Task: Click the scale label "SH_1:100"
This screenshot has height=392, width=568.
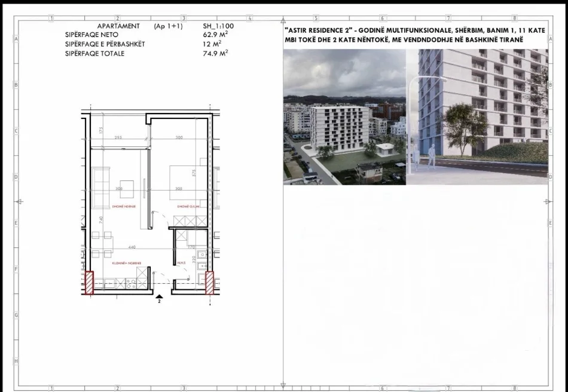Action: pos(218,26)
